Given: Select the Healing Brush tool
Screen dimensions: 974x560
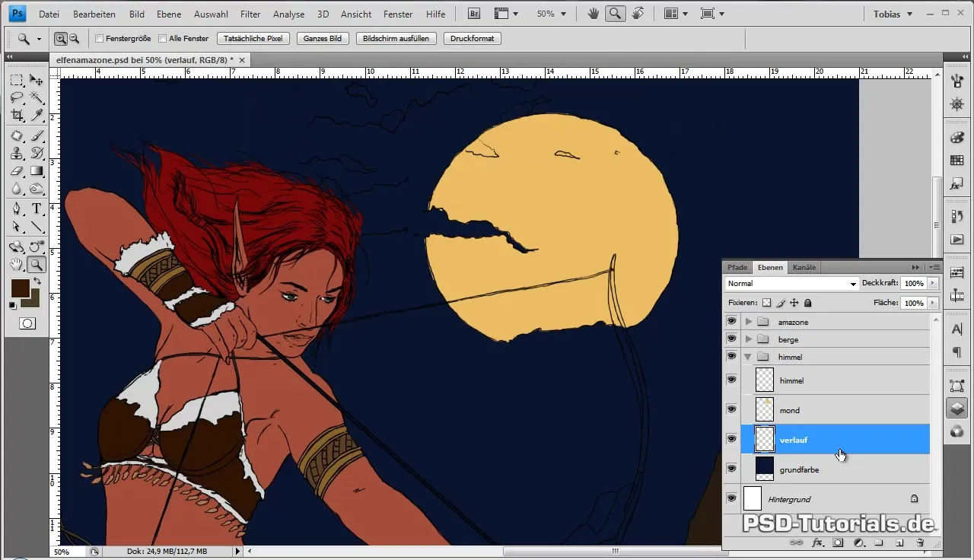Looking at the screenshot, I should click(x=16, y=136).
